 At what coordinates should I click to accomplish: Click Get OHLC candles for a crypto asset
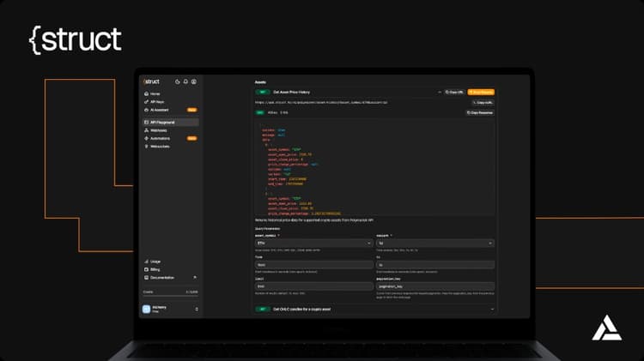pyautogui.click(x=302, y=310)
